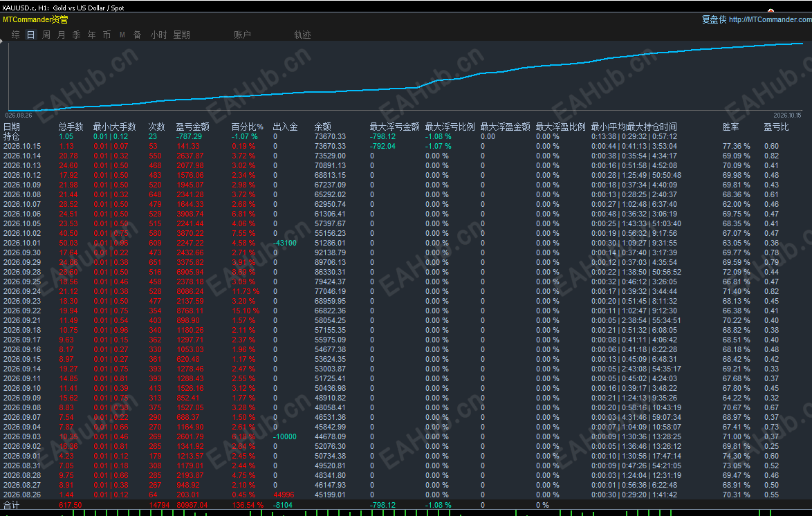The height and width of the screenshot is (516, 812).
Task: Click the MTCommander资管 title
Action: pyautogui.click(x=35, y=19)
